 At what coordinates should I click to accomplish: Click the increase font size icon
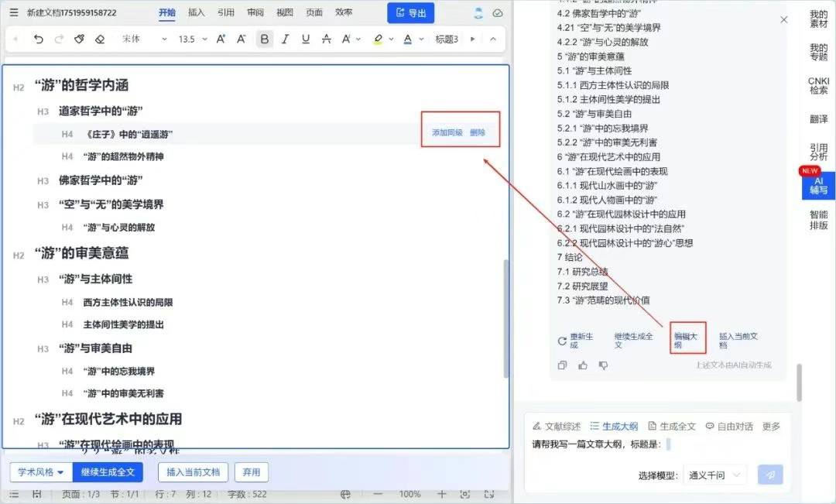(x=221, y=39)
